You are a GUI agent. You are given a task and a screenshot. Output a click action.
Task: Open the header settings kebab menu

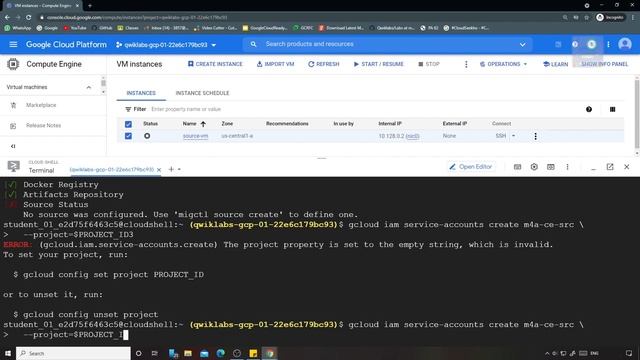[608, 44]
